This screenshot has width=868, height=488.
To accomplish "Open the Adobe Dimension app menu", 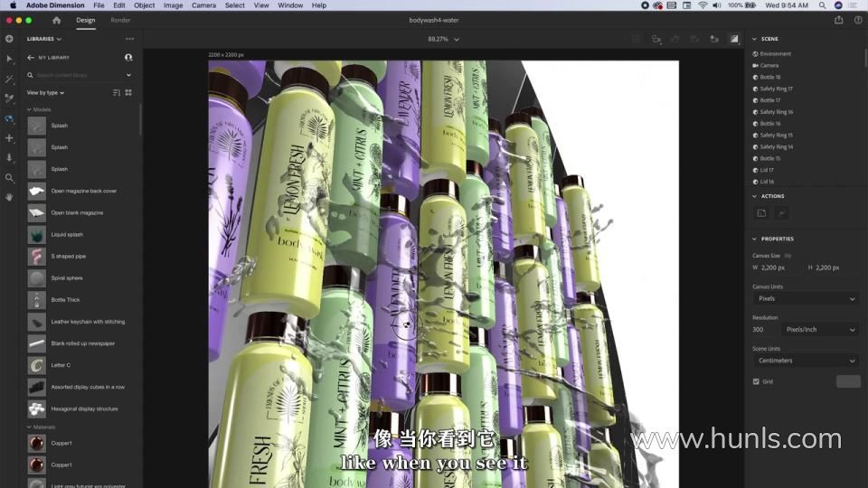I will (55, 5).
